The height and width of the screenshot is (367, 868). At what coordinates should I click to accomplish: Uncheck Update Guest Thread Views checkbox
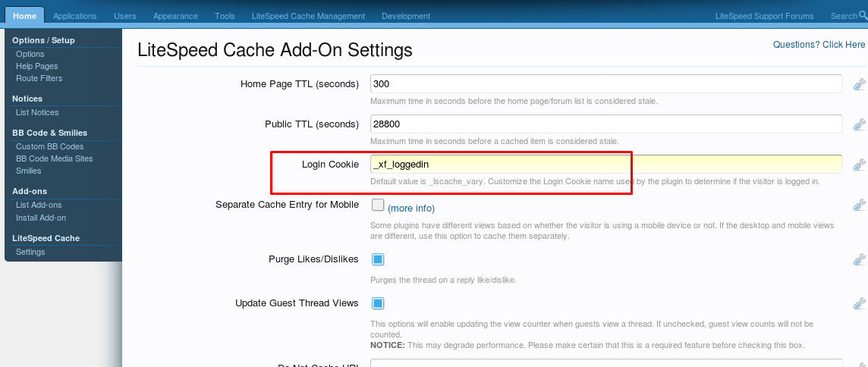tap(378, 303)
